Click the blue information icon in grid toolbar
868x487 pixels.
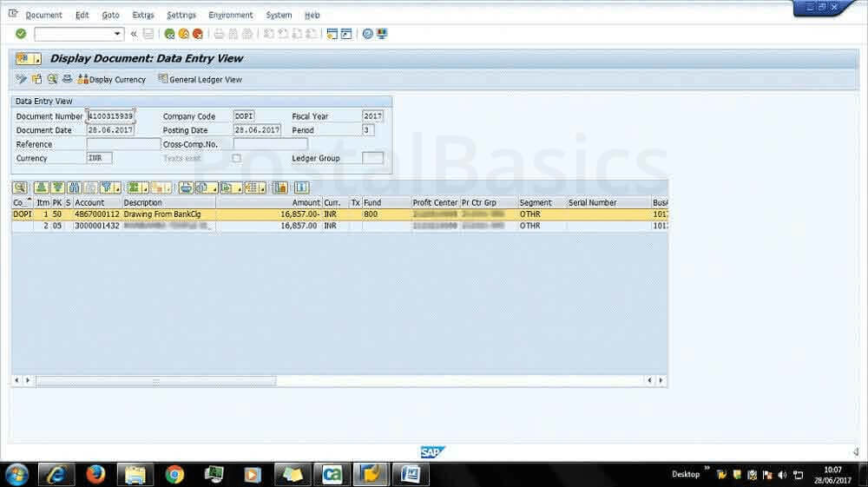(301, 187)
